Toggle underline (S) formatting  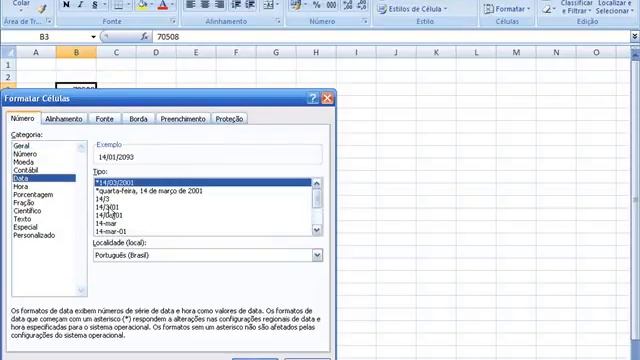click(94, 4)
